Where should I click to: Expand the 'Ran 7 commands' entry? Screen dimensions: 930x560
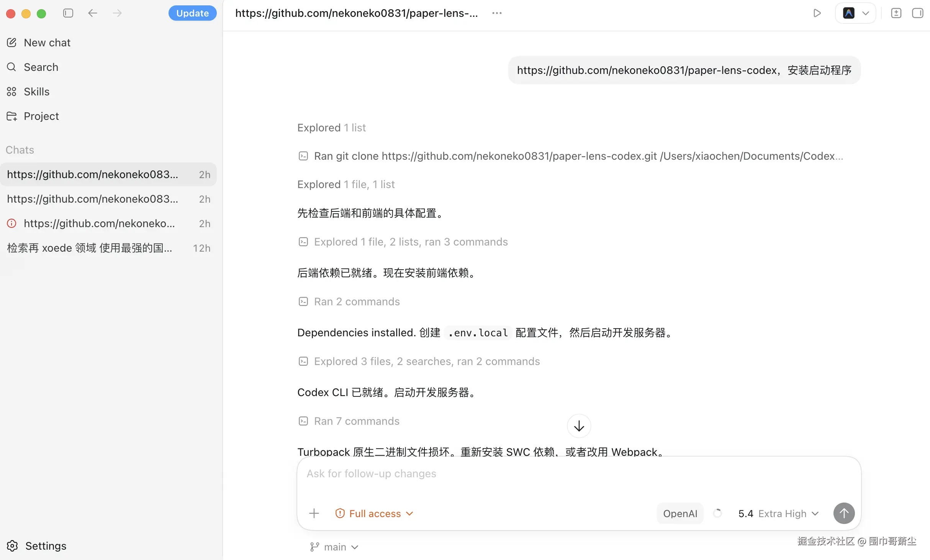pos(349,421)
